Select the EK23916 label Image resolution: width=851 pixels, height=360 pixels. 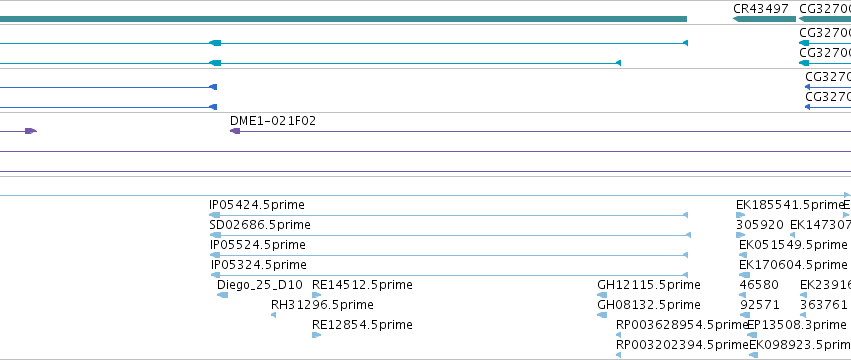[x=825, y=285]
